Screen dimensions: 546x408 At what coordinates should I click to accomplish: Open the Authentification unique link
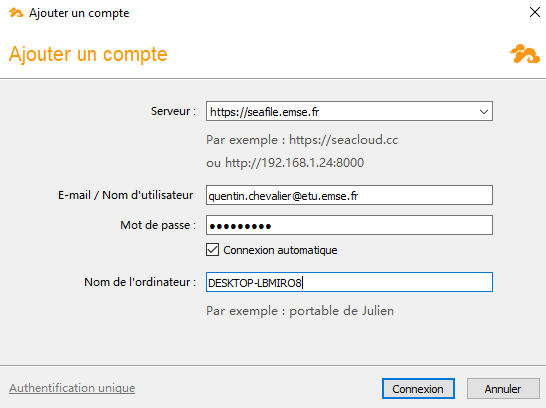[x=72, y=388]
